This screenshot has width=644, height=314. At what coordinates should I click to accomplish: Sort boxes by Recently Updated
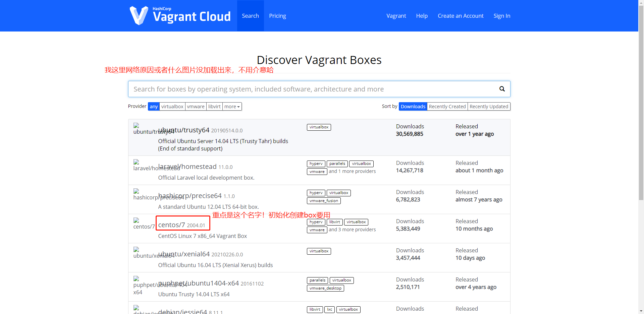pos(489,106)
